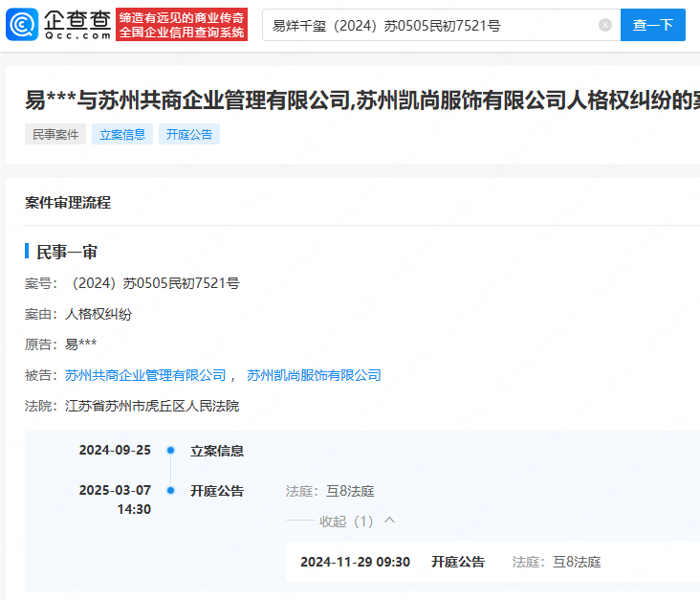Click the 立案信息 timeline entry

[x=217, y=451]
